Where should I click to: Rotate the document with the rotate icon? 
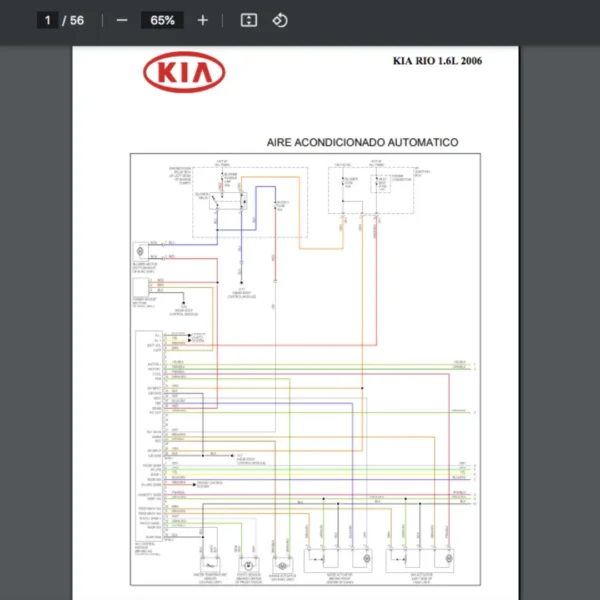(280, 20)
